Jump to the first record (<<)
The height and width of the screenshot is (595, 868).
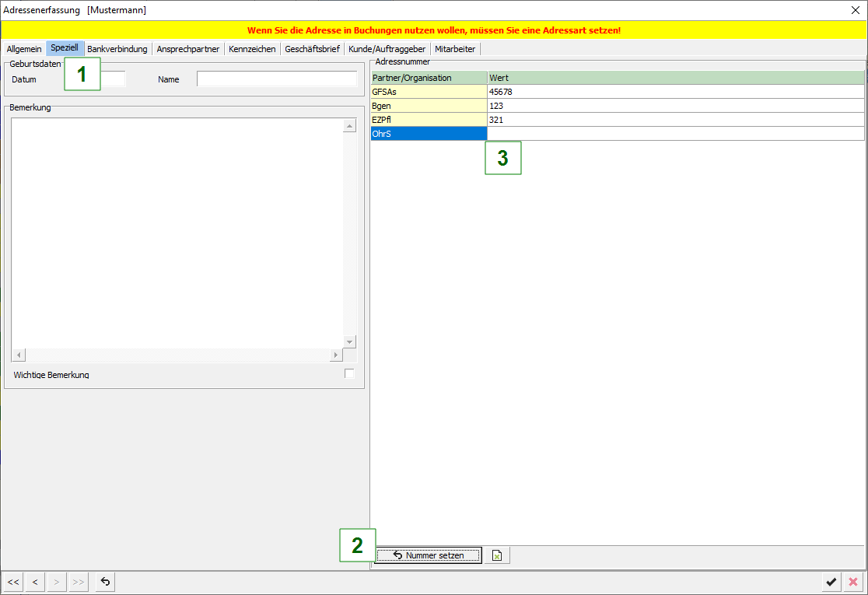point(13,582)
